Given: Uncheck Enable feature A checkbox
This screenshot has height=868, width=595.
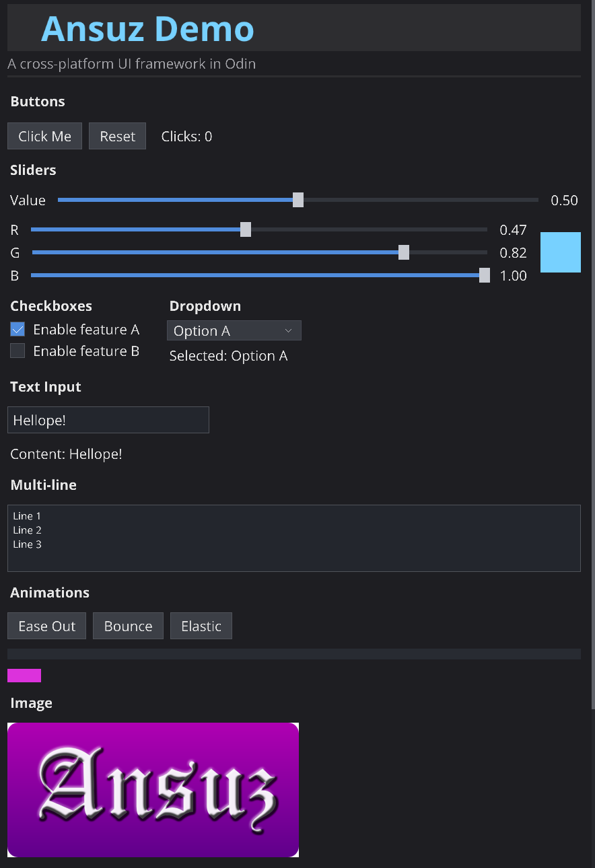Looking at the screenshot, I should click(17, 329).
